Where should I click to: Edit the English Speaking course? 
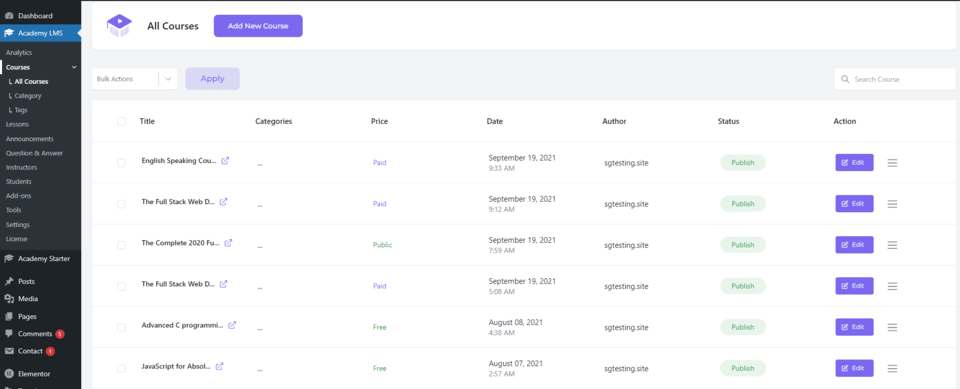(854, 162)
